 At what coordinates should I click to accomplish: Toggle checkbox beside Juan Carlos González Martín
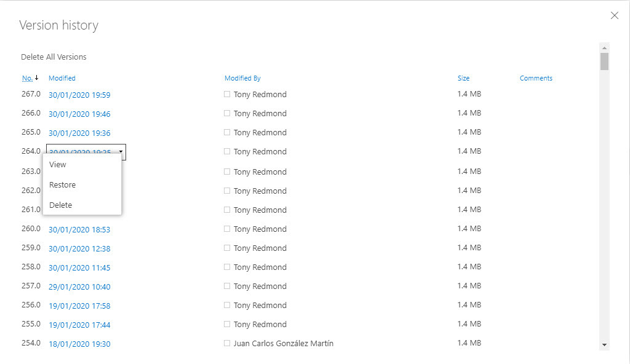(x=227, y=343)
